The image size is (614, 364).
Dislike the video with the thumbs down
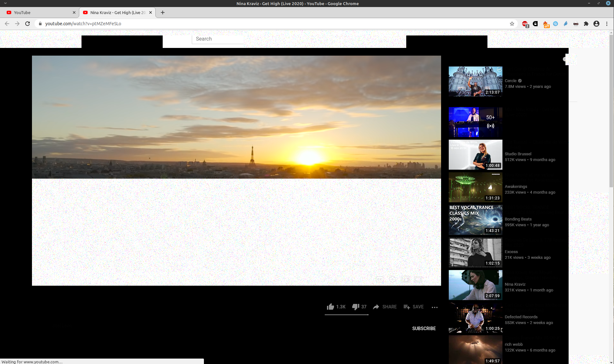point(355,306)
